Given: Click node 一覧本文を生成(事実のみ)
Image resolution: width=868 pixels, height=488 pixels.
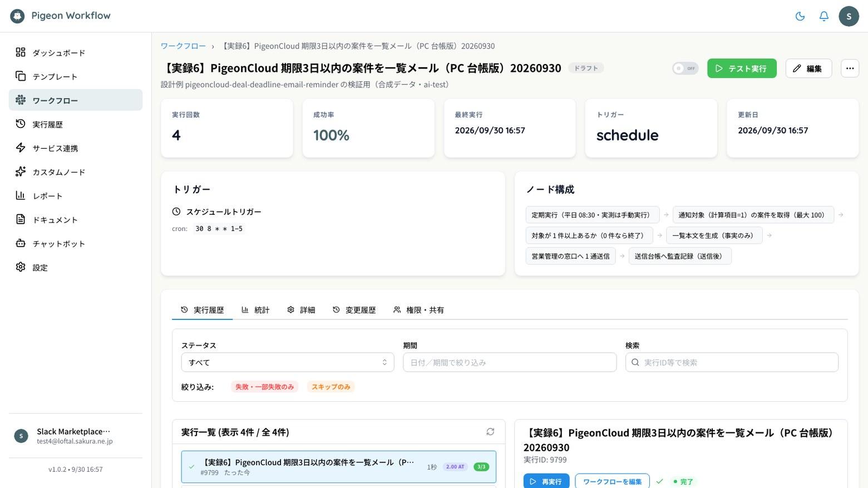Looking at the screenshot, I should point(714,235).
